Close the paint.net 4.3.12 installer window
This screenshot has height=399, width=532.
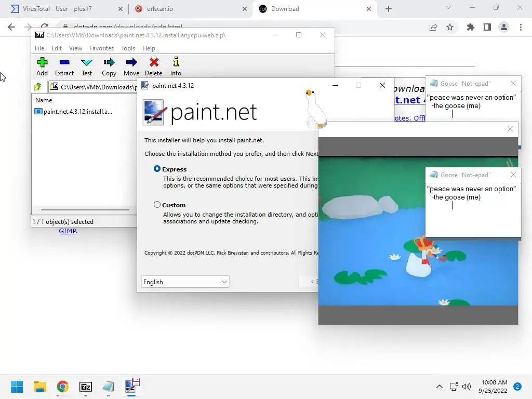tap(382, 85)
